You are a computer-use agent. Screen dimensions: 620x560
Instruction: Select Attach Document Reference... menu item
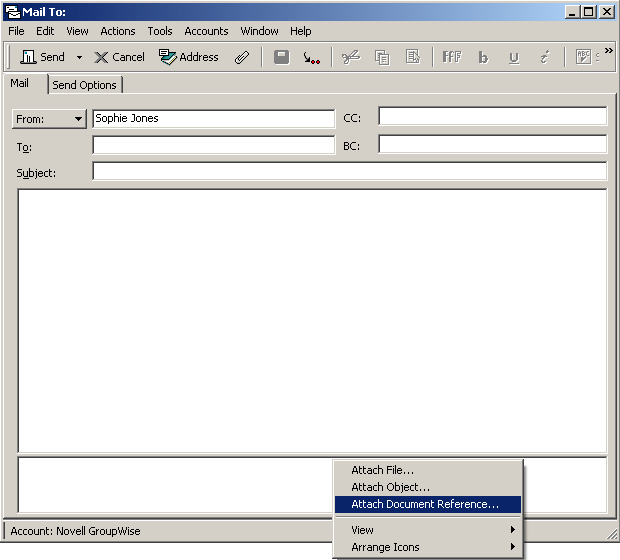point(428,504)
